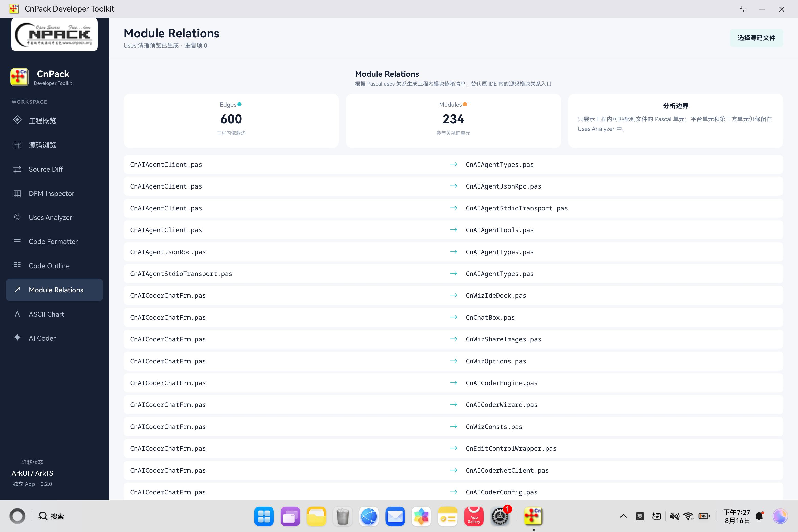Click the CnAICoderWizard.pas target
Screen dimensions: 798x532
coord(502,405)
